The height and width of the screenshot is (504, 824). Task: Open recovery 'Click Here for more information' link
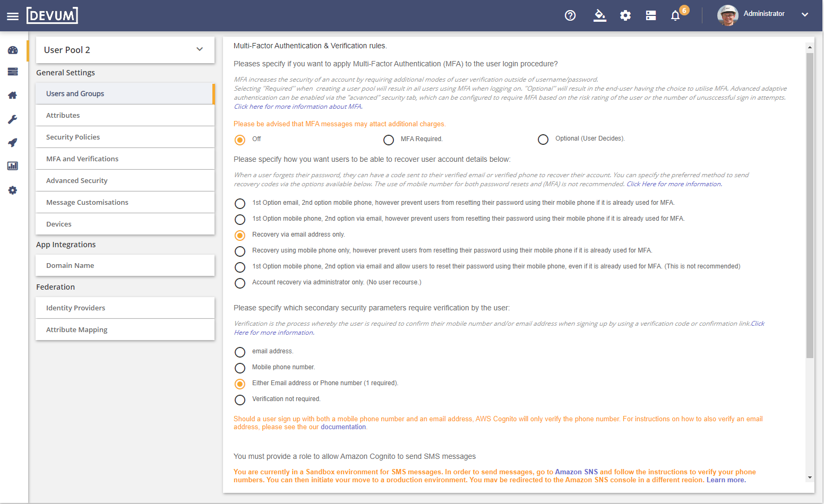tap(674, 184)
